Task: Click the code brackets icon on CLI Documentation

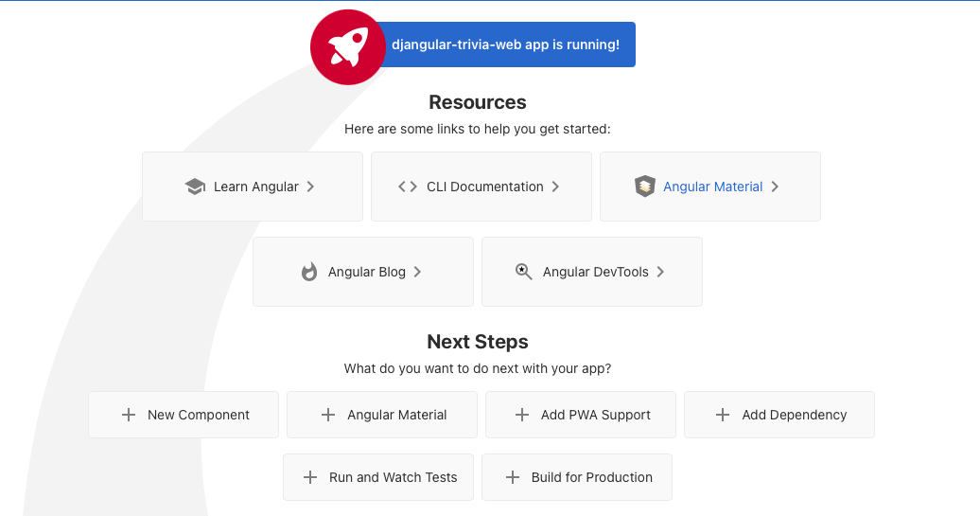Action: click(408, 187)
